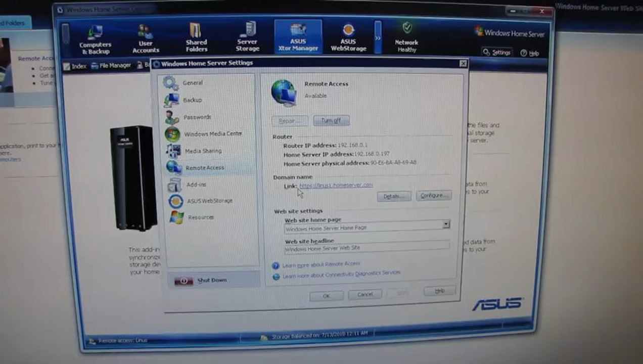
Task: Select ASUS WebStorage settings category
Action: (x=209, y=201)
